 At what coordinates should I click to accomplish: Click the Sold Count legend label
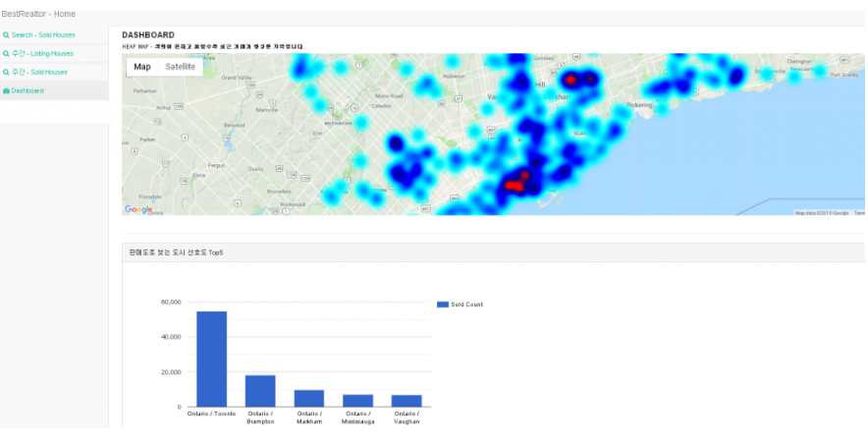(x=466, y=305)
